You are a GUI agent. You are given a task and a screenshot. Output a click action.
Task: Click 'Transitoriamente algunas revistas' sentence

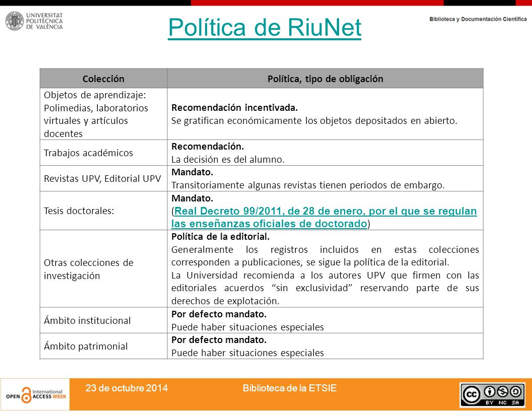[308, 185]
